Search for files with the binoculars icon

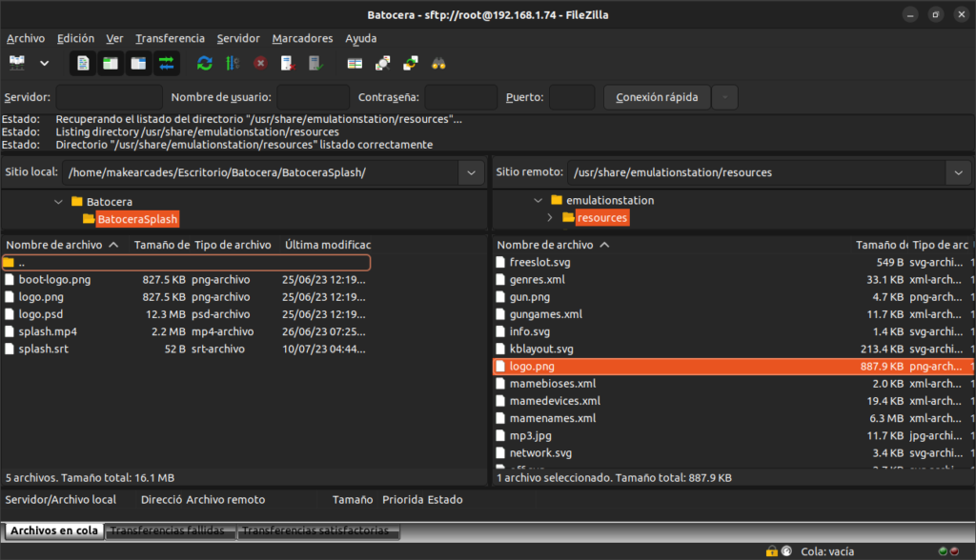click(x=438, y=63)
